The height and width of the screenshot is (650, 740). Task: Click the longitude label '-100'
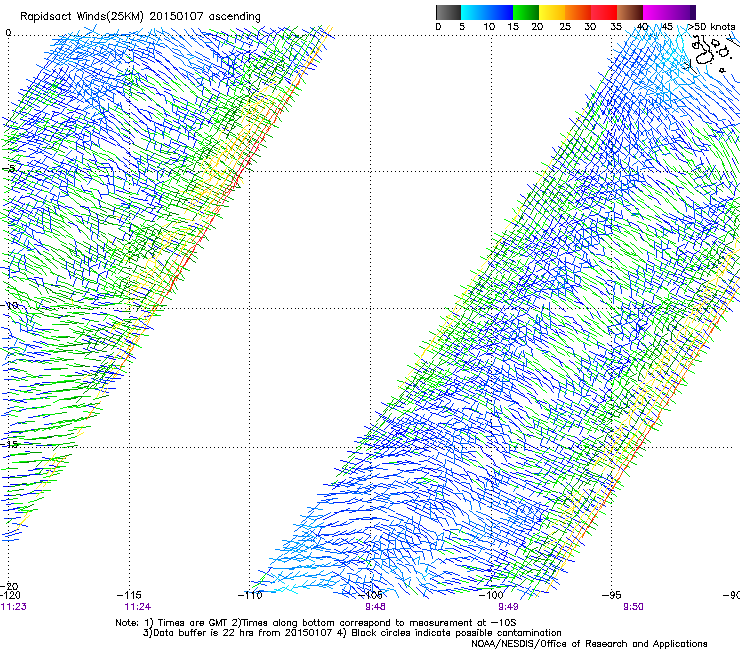pos(491,595)
